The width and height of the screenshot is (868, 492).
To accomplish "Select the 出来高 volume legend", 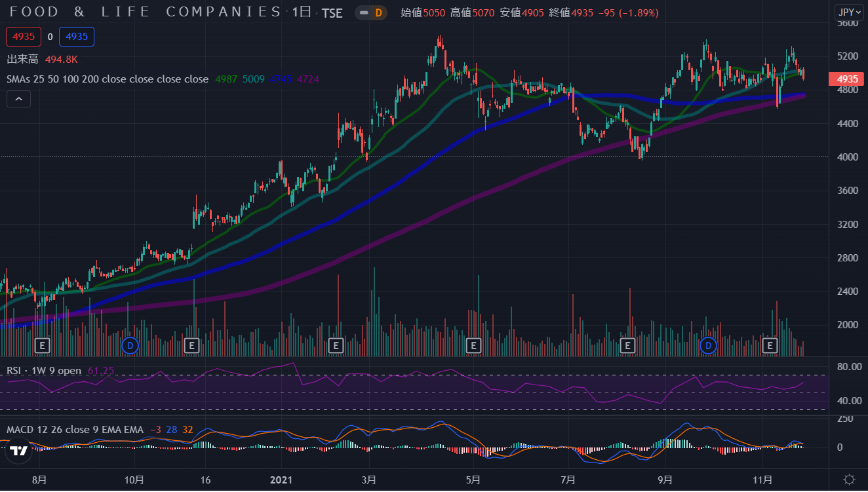I will click(x=22, y=60).
